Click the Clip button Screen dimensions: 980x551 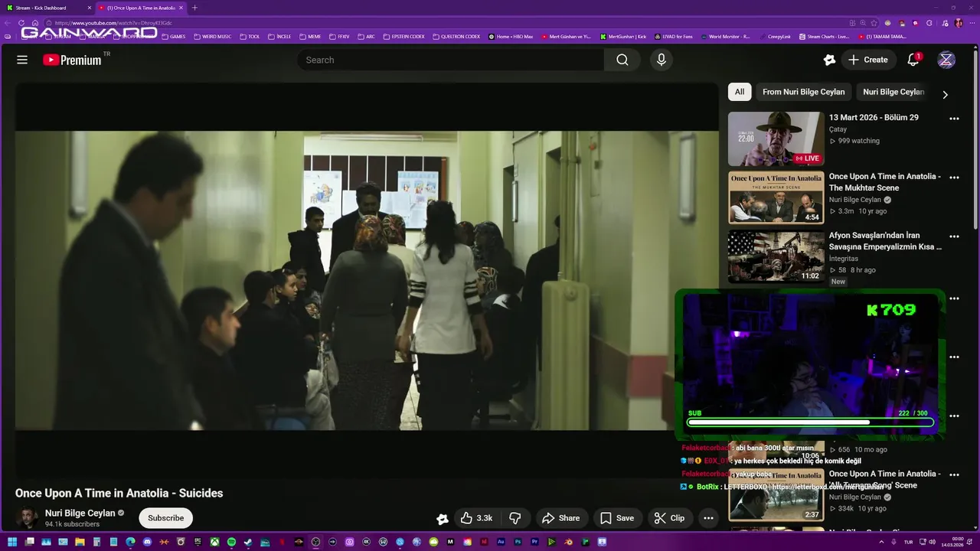[670, 518]
